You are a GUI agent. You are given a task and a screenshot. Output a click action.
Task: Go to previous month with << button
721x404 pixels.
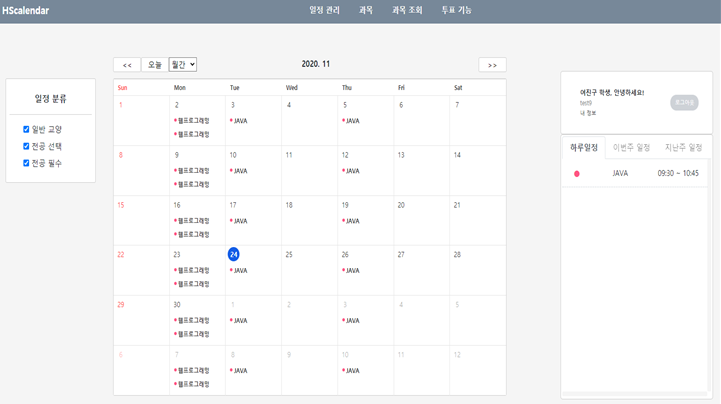point(127,65)
